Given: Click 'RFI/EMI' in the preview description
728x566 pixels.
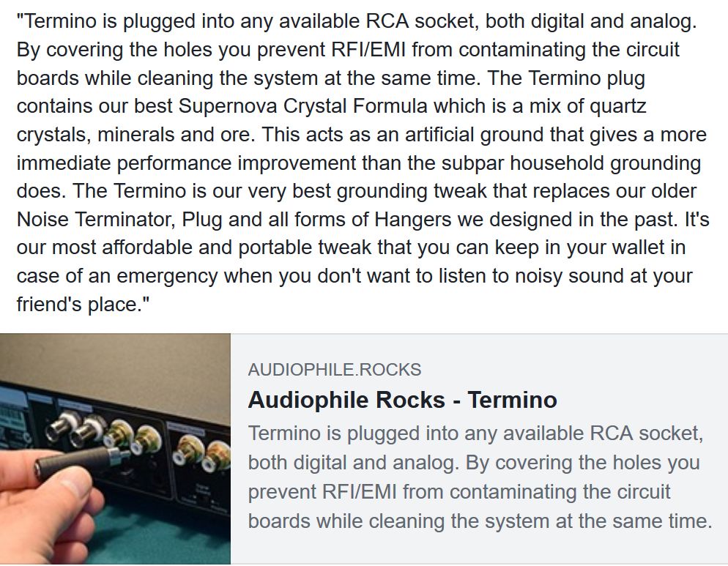Looking at the screenshot, I should tap(359, 492).
